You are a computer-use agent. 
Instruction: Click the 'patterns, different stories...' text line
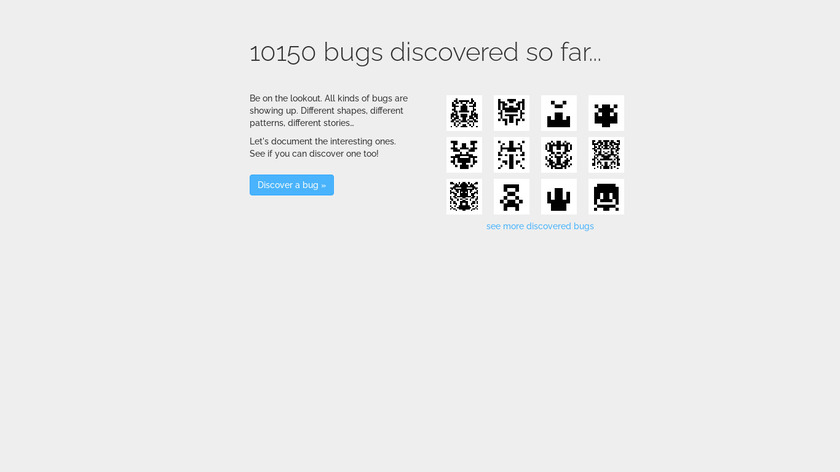coord(302,123)
